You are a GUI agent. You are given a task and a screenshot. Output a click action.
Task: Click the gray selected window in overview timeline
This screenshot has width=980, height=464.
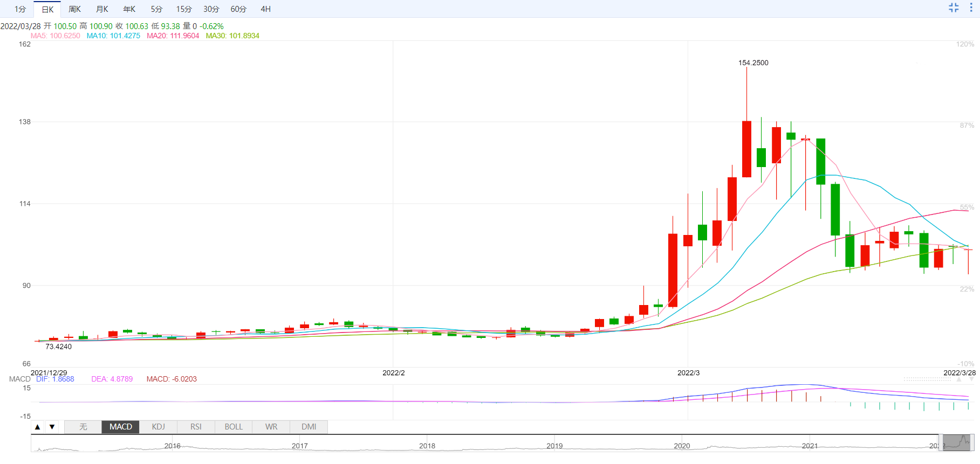pyautogui.click(x=957, y=443)
